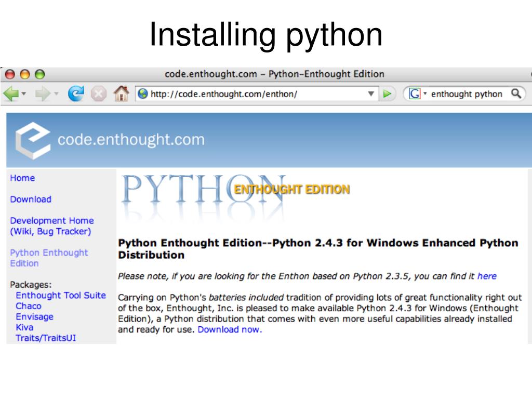
Task: Click the Python 2.4.3 for Windows heading
Action: pyautogui.click(x=318, y=249)
